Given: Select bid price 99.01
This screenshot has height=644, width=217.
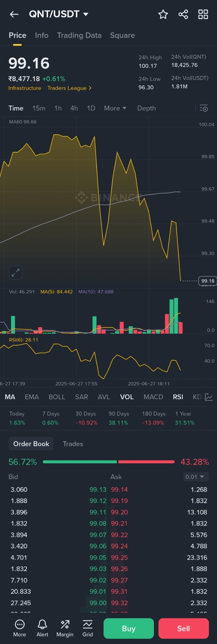Looking at the screenshot, I should (98, 591).
